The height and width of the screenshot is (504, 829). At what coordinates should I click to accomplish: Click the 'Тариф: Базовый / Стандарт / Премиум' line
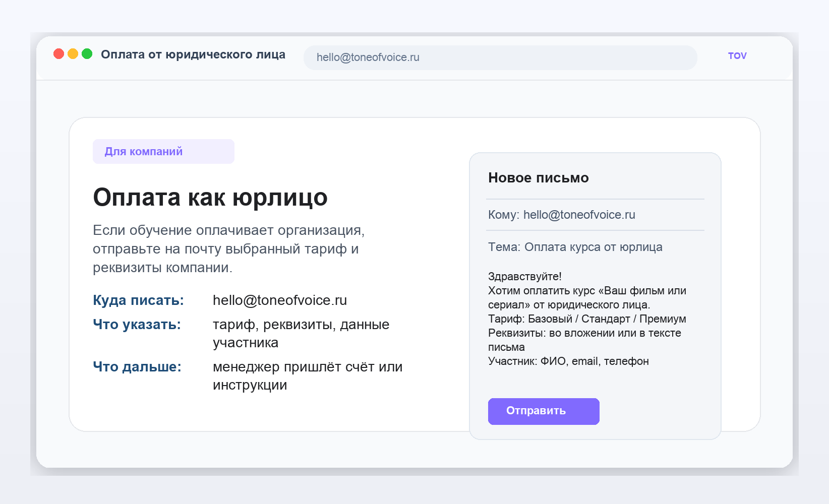tap(587, 319)
